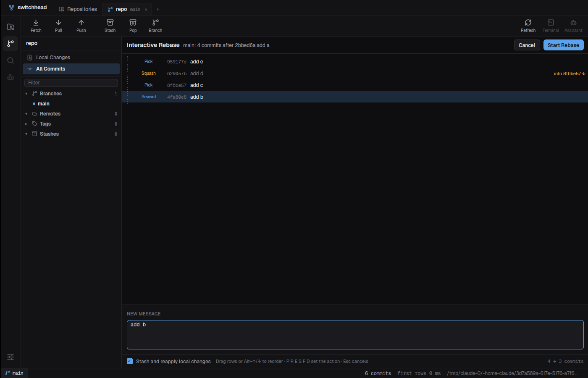588x378 pixels.
Task: Open the Assistant from the top toolbar
Action: coord(573,26)
